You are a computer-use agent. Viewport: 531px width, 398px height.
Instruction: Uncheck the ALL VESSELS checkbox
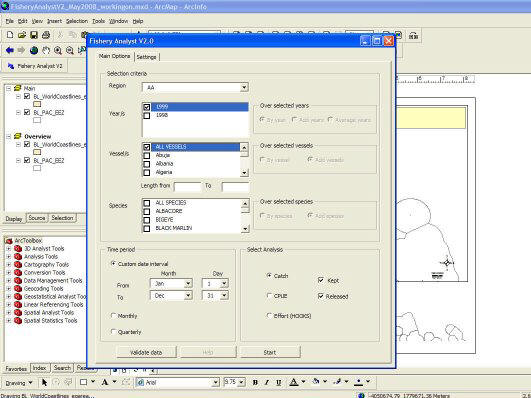pyautogui.click(x=147, y=147)
